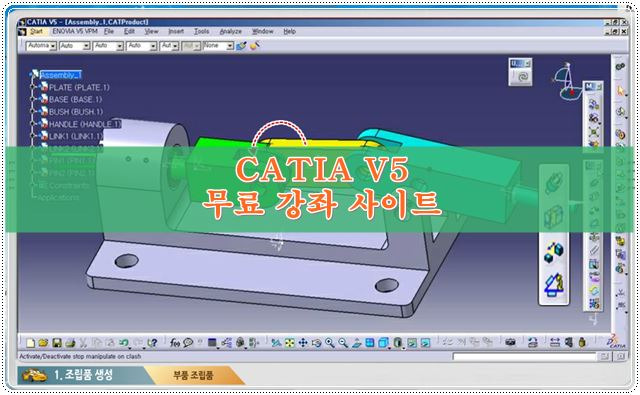
Task: Click the Quick Print icon
Action: point(70,343)
